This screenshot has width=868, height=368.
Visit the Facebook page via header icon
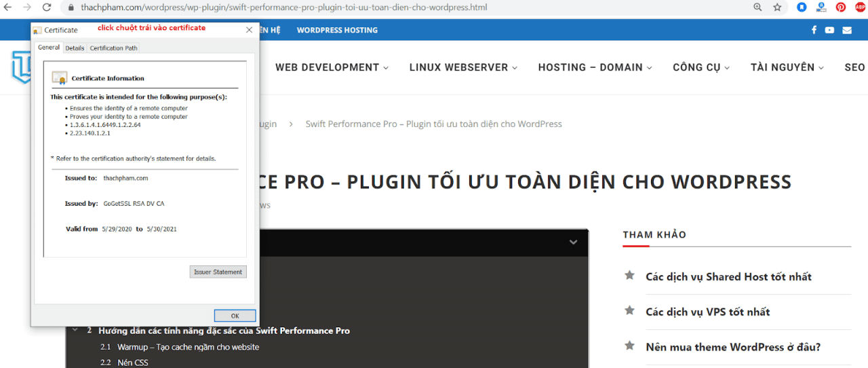tap(814, 30)
